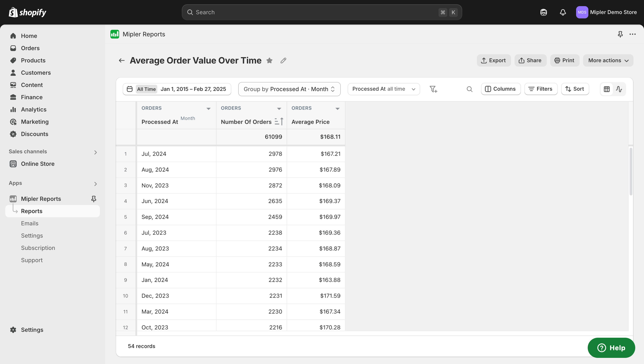Open Analytics in the sidebar
644x364 pixels.
point(34,110)
